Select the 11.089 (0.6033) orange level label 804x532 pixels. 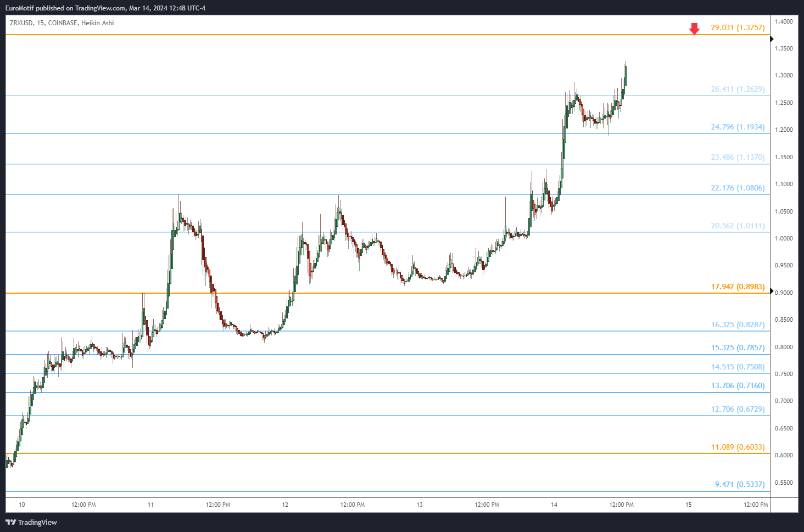738,447
